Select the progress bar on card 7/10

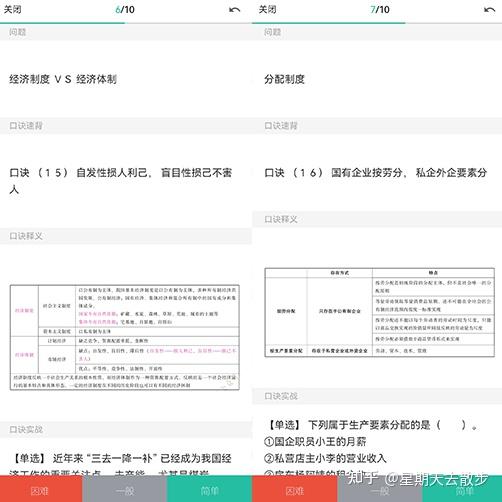click(377, 23)
